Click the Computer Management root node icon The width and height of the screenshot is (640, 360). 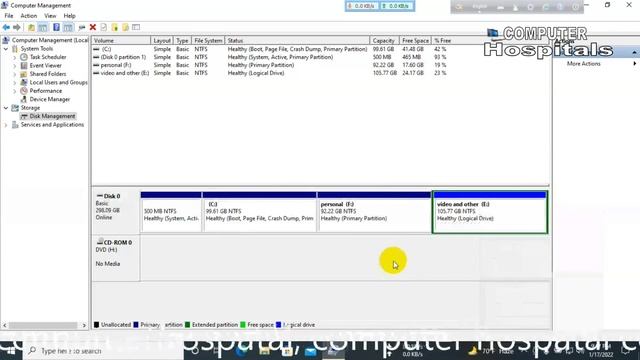6,40
